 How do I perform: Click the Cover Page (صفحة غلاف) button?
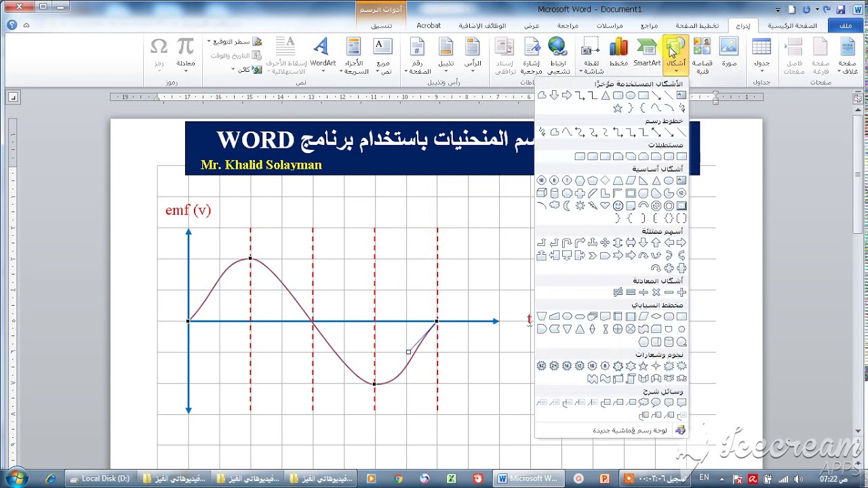point(848,54)
